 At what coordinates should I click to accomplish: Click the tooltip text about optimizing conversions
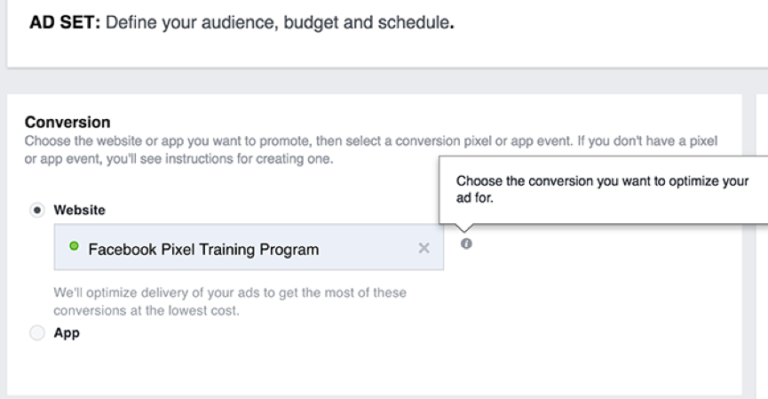tap(602, 189)
